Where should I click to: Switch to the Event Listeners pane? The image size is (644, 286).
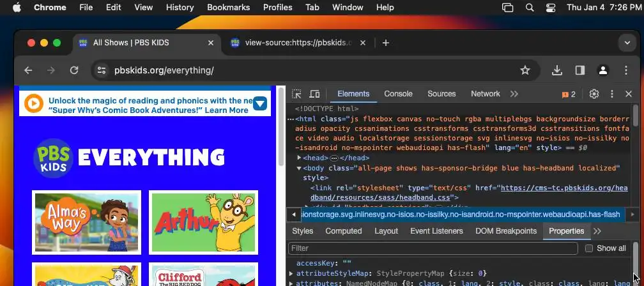point(436,231)
